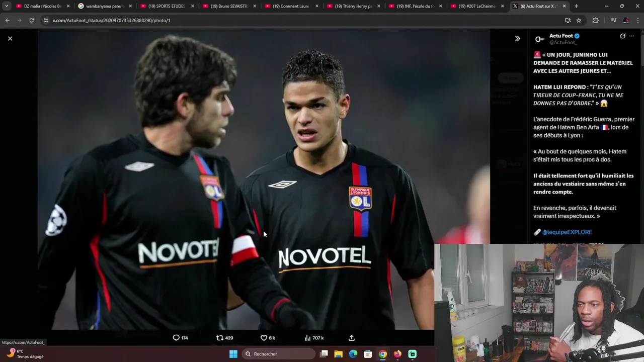The width and height of the screenshot is (644, 362).
Task: Close the DZ mafia tab
Action: point(68,6)
